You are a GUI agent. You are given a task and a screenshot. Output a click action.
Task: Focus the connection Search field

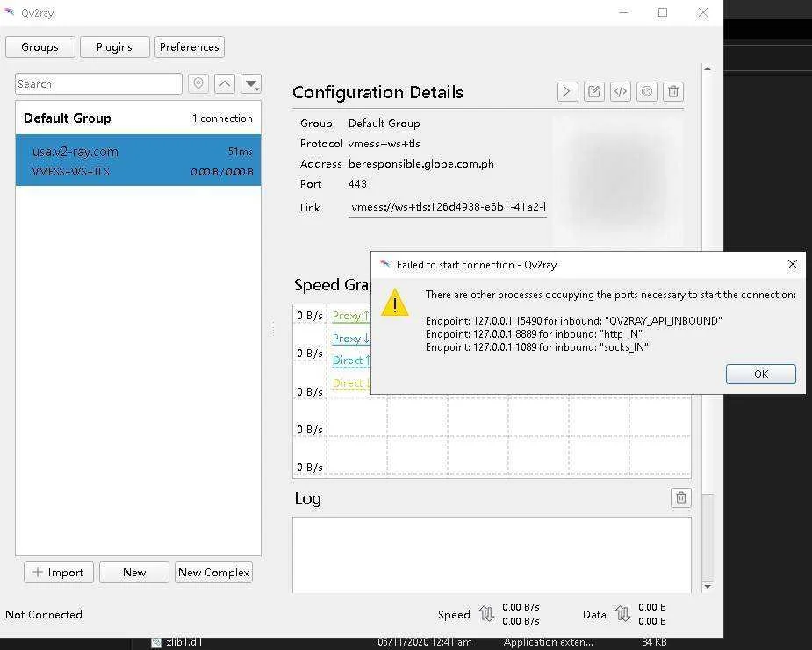(x=98, y=84)
